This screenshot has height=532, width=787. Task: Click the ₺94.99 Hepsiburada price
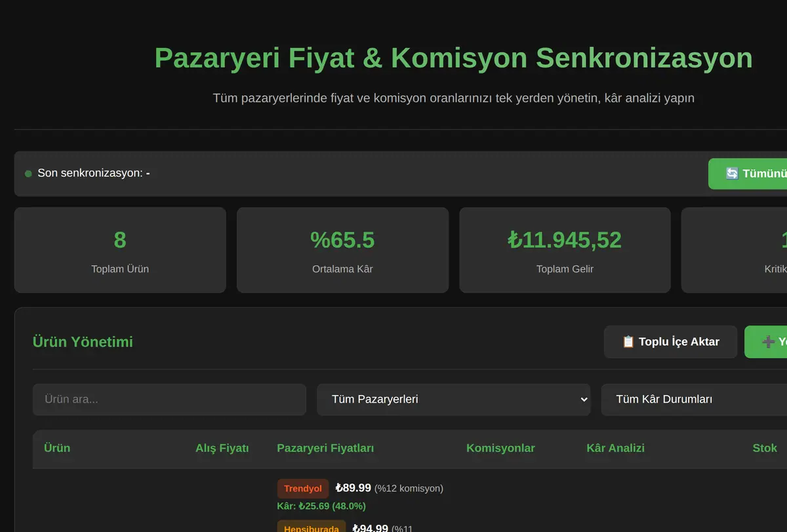(x=370, y=528)
